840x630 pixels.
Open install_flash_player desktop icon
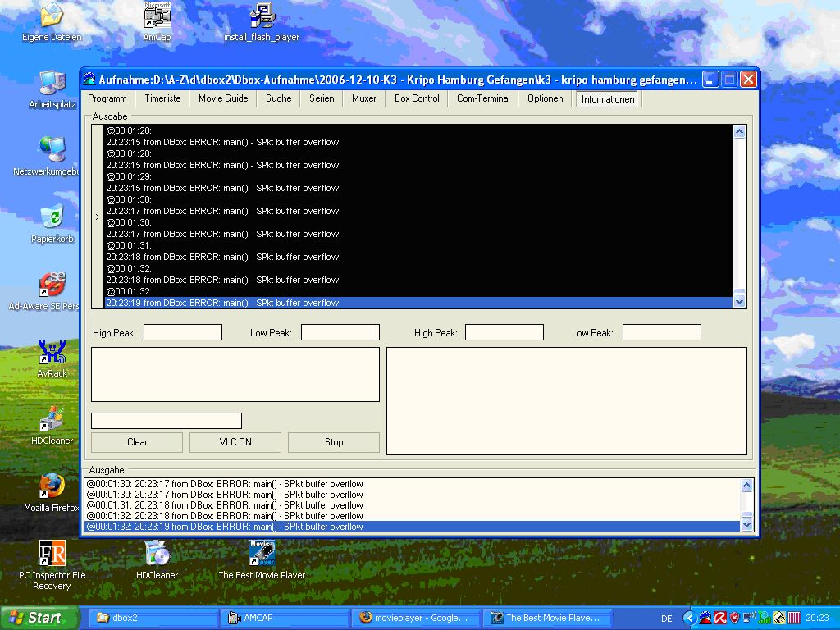(262, 16)
